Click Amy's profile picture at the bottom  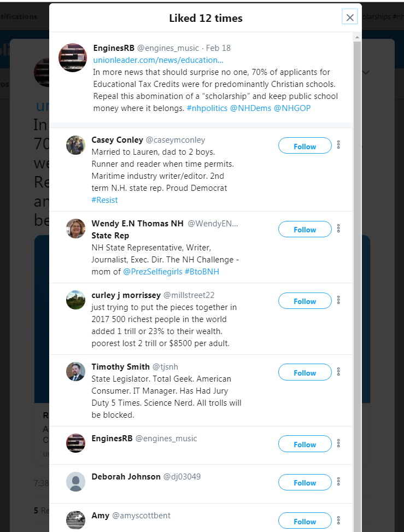point(75,520)
